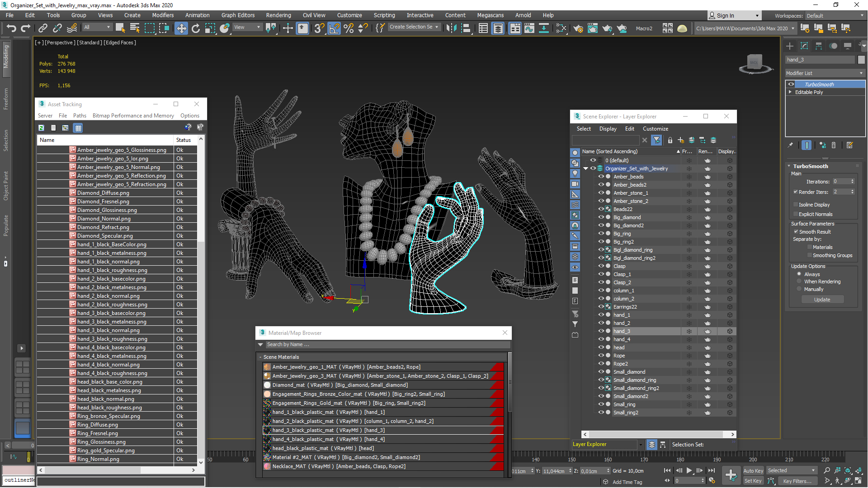
Task: Activate the Select and Rotate tool
Action: pyautogui.click(x=195, y=28)
